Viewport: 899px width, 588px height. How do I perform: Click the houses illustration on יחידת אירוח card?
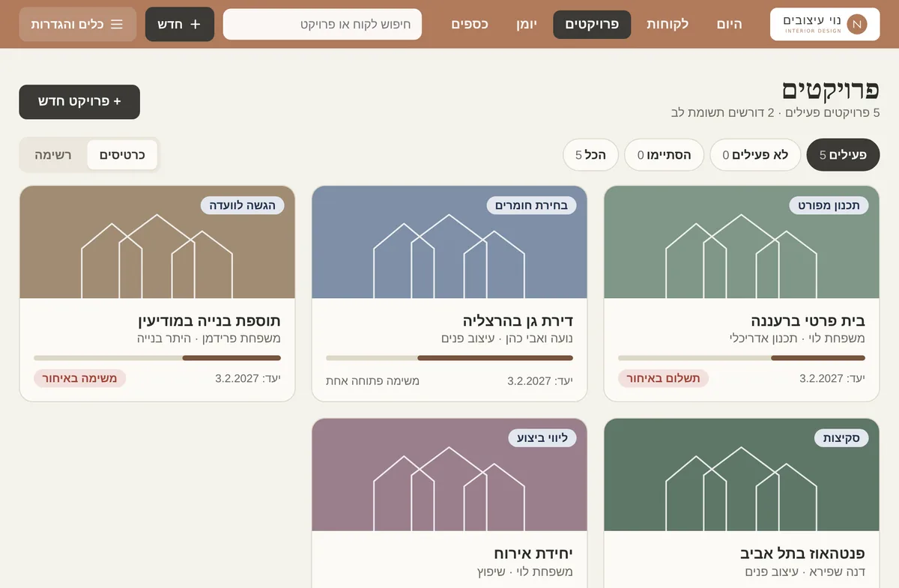pos(449,489)
